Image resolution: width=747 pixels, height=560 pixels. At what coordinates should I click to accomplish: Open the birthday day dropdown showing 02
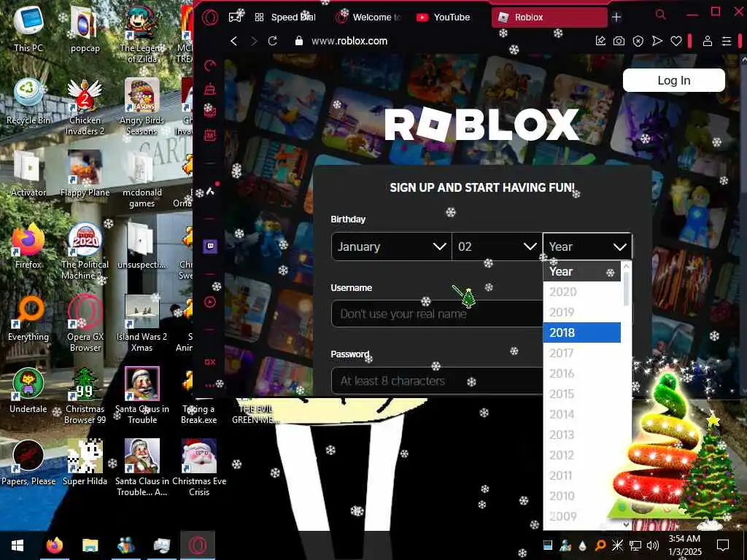point(497,246)
